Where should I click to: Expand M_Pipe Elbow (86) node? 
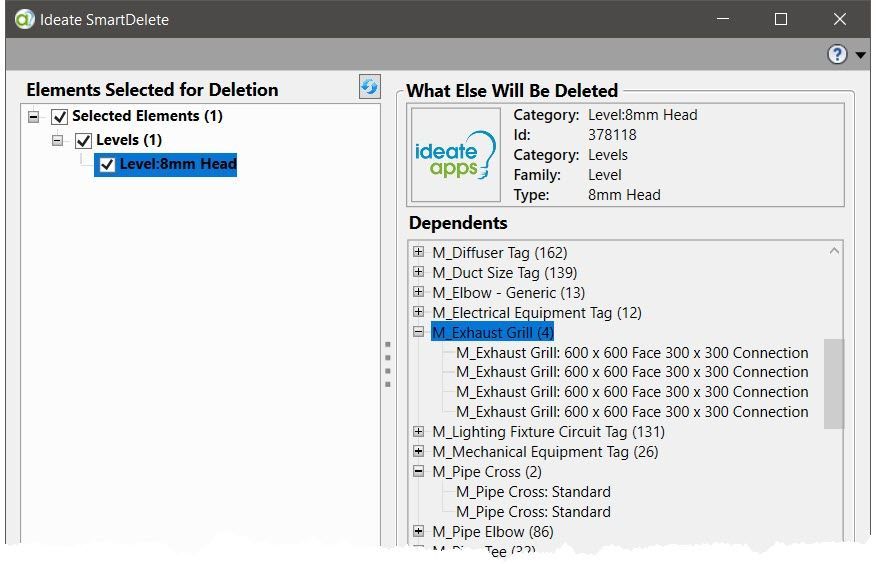pos(418,531)
